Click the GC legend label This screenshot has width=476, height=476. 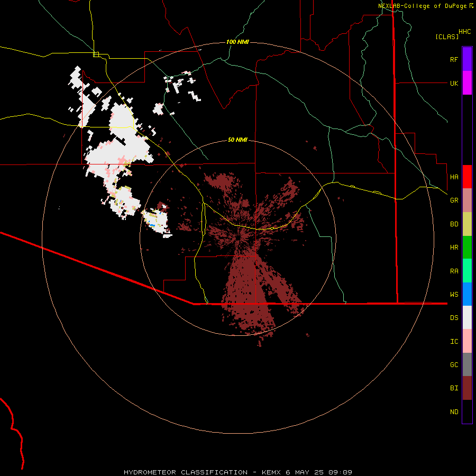(454, 365)
